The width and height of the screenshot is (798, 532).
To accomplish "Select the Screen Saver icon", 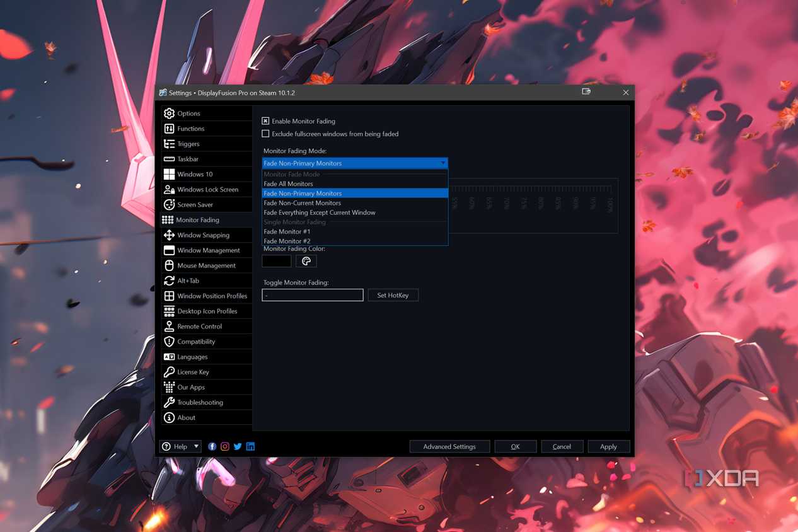I will click(169, 205).
